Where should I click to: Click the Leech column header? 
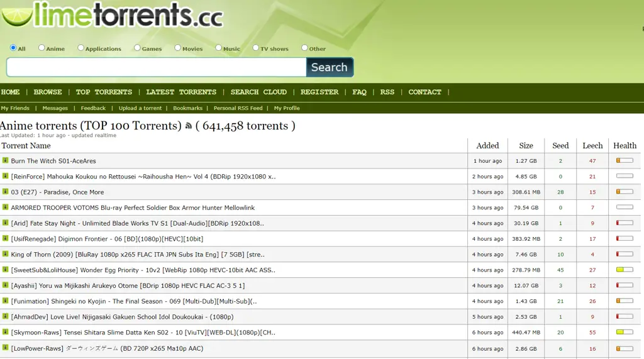(x=592, y=145)
